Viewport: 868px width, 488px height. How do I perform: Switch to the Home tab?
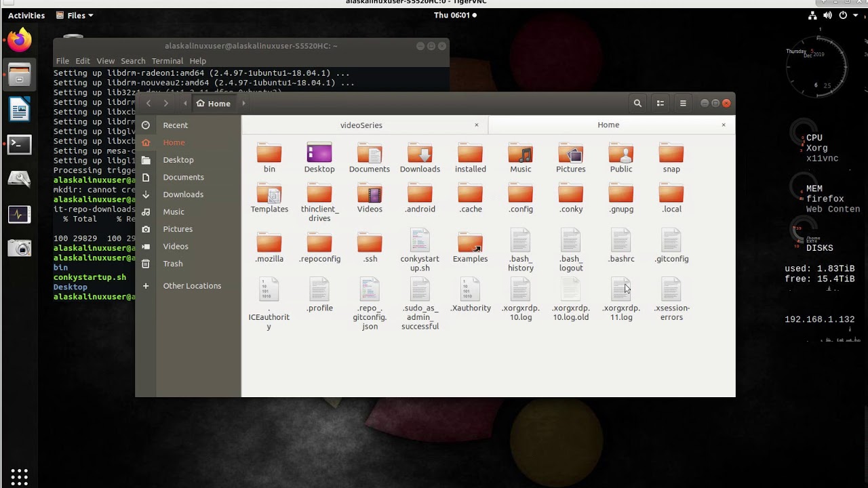pos(608,125)
